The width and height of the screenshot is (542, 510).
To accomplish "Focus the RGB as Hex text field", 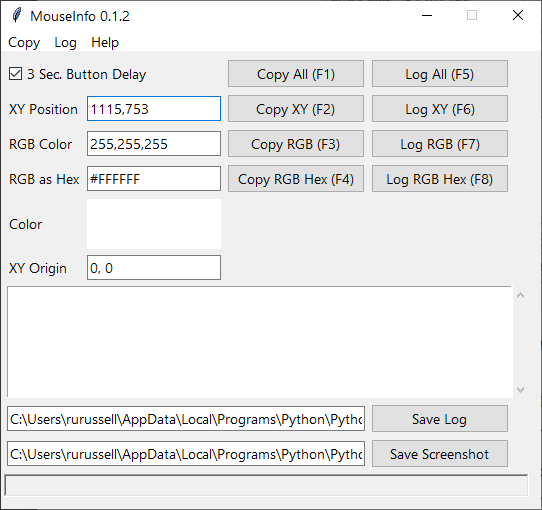I will click(x=154, y=178).
